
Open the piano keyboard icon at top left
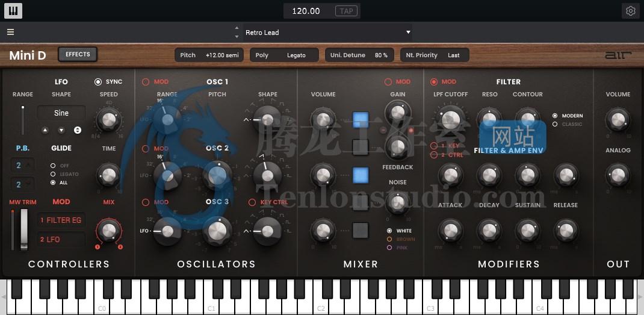pos(13,11)
